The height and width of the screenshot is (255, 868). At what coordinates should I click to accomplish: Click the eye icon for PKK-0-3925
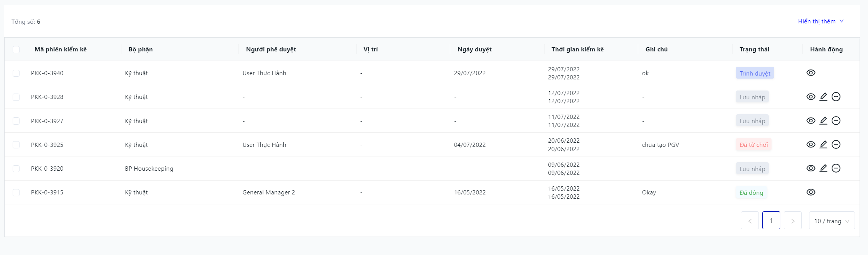click(x=811, y=145)
